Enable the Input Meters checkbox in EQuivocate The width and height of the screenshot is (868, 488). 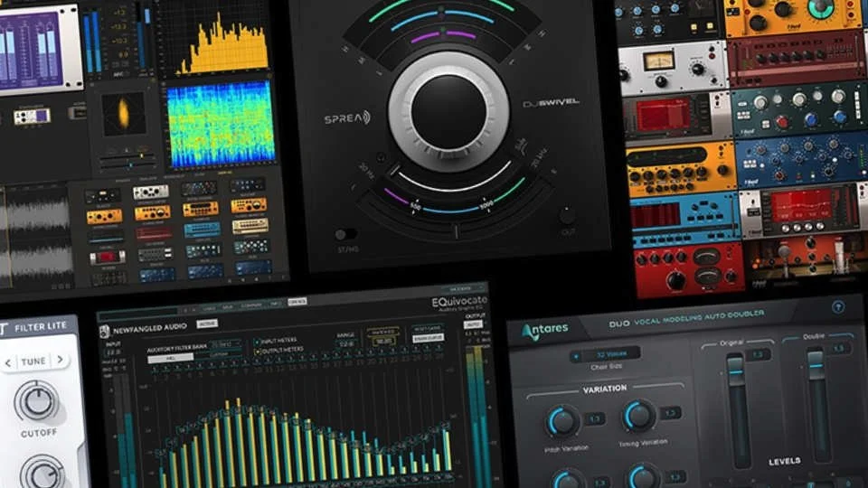point(257,342)
